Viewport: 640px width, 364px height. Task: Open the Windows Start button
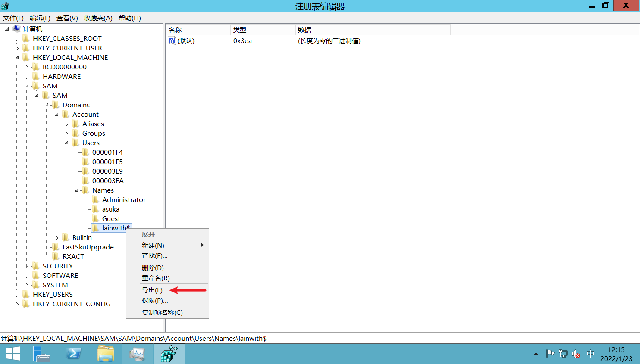13,354
